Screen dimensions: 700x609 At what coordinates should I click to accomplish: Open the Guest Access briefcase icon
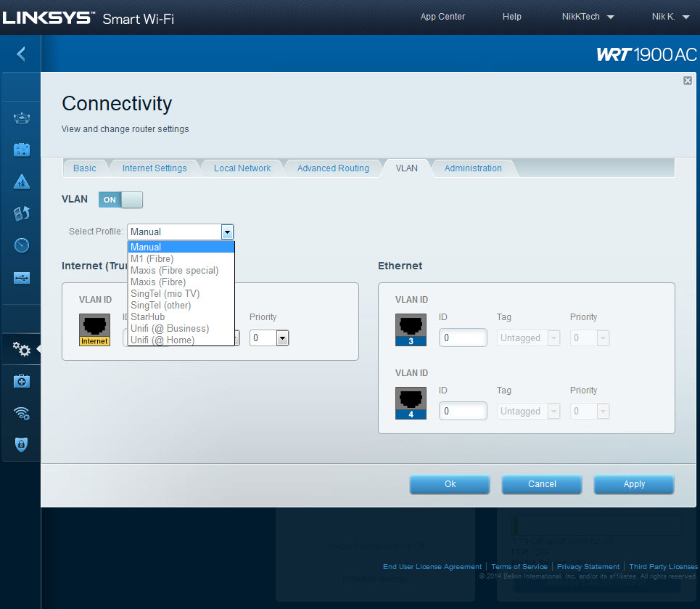pos(22,150)
